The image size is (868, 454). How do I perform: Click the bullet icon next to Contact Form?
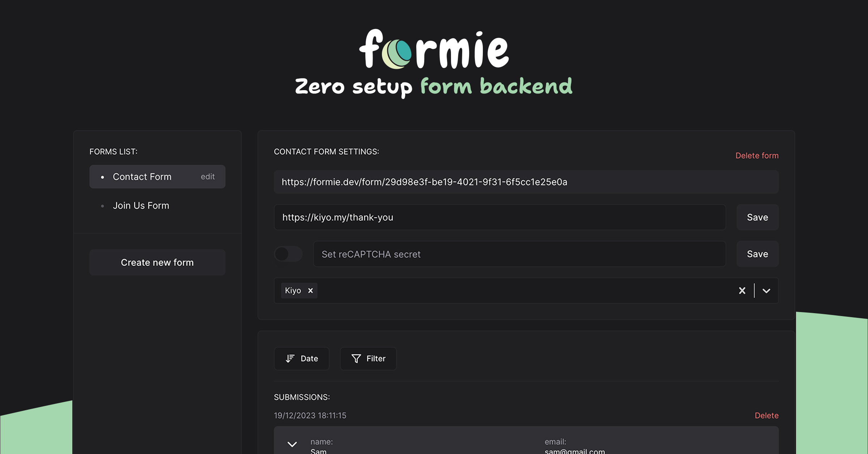coord(102,177)
